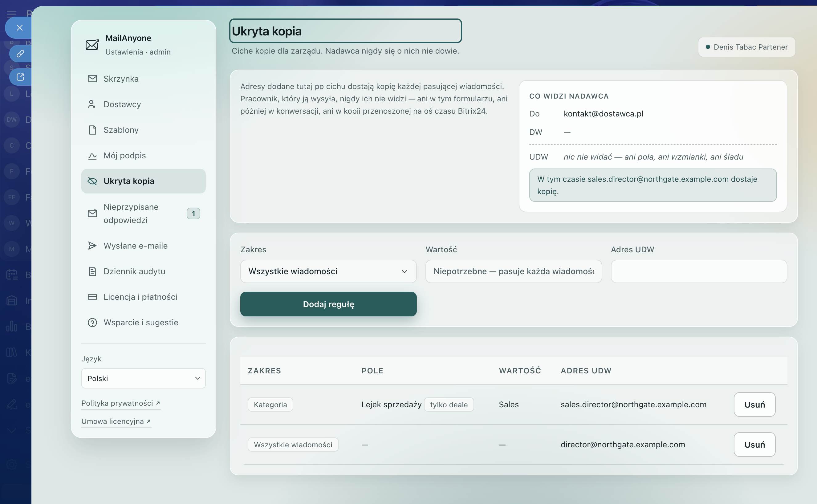Open Licencja i płatności
The image size is (817, 504).
pos(143,297)
